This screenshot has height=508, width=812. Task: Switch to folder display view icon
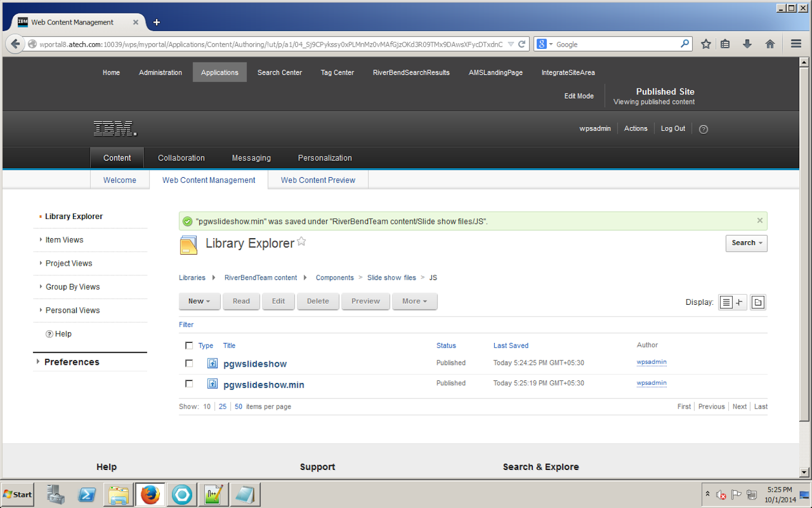point(758,302)
